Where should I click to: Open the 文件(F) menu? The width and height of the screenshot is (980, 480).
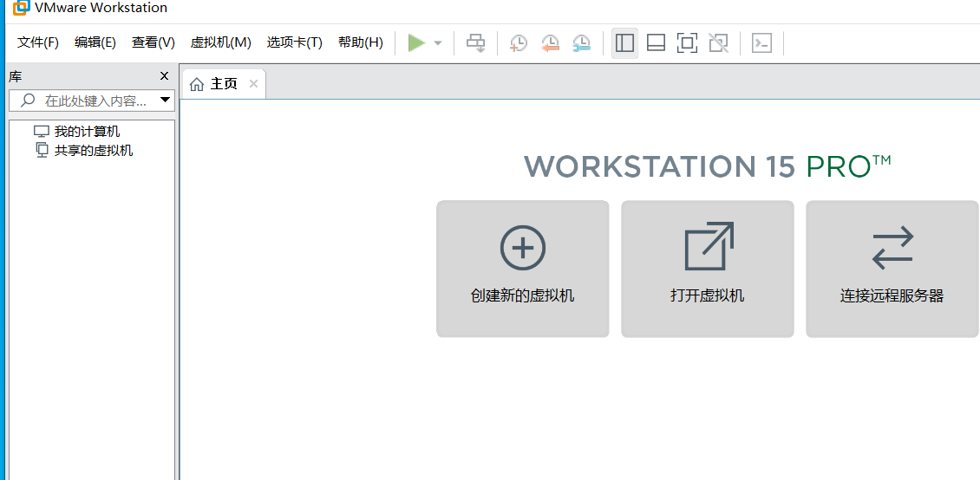point(37,42)
